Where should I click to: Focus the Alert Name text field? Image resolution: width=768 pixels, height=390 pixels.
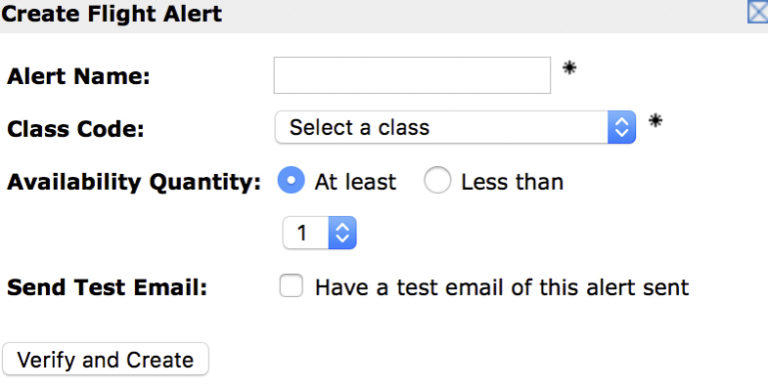412,75
